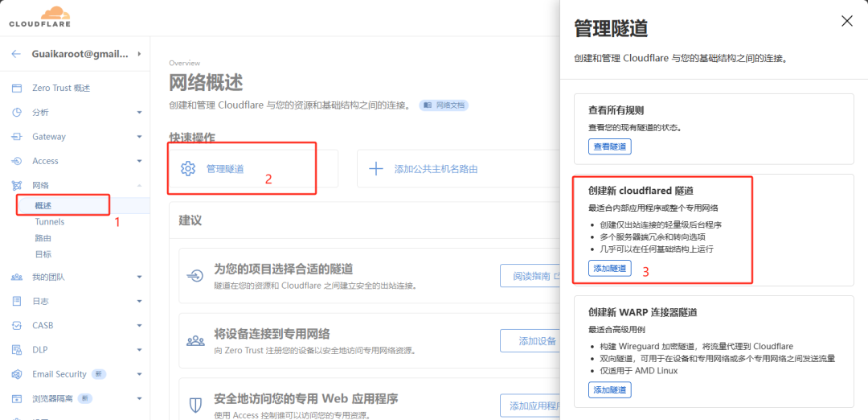Open Tunnels in the sidebar
This screenshot has height=420, width=868.
(49, 221)
